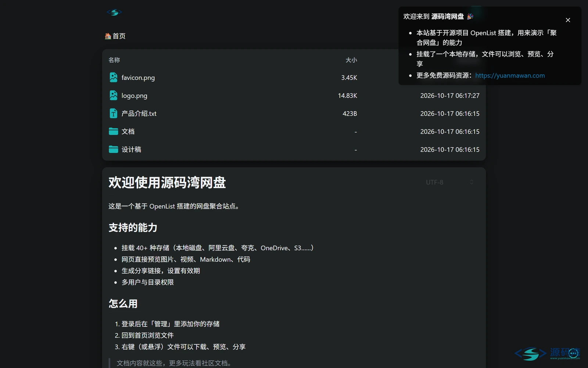The height and width of the screenshot is (368, 588).
Task: Click the 怎么用 heading
Action: tap(123, 304)
